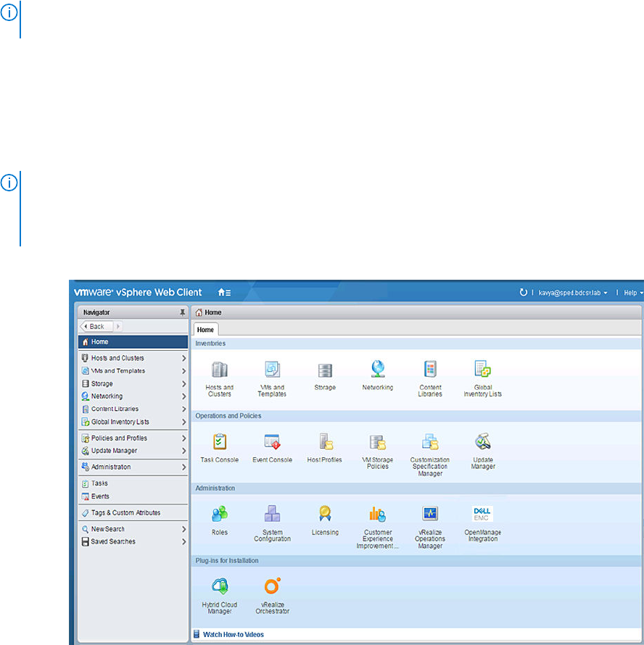Select the Home tab
The height and width of the screenshot is (645, 644).
205,330
